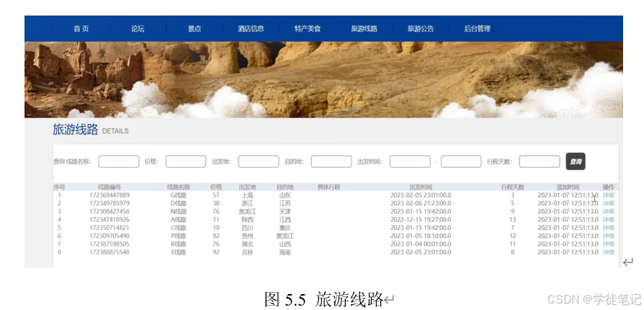Open 详细 link for P线路 row
644x310 pixels.
608,236
